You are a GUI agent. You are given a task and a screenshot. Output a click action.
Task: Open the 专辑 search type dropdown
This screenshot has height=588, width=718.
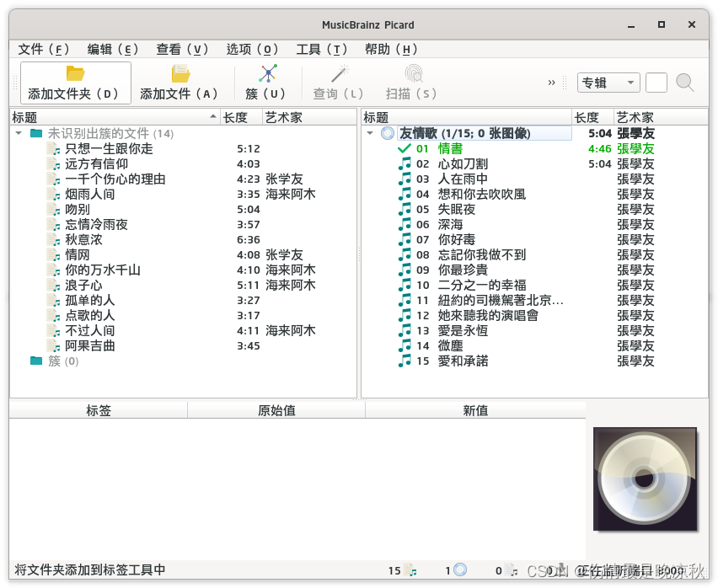coord(608,83)
